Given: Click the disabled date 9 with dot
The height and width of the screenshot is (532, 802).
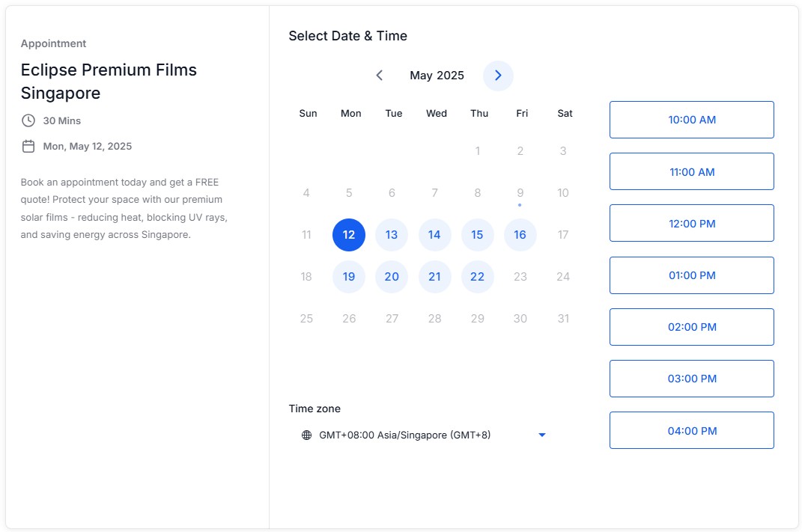Looking at the screenshot, I should 520,193.
